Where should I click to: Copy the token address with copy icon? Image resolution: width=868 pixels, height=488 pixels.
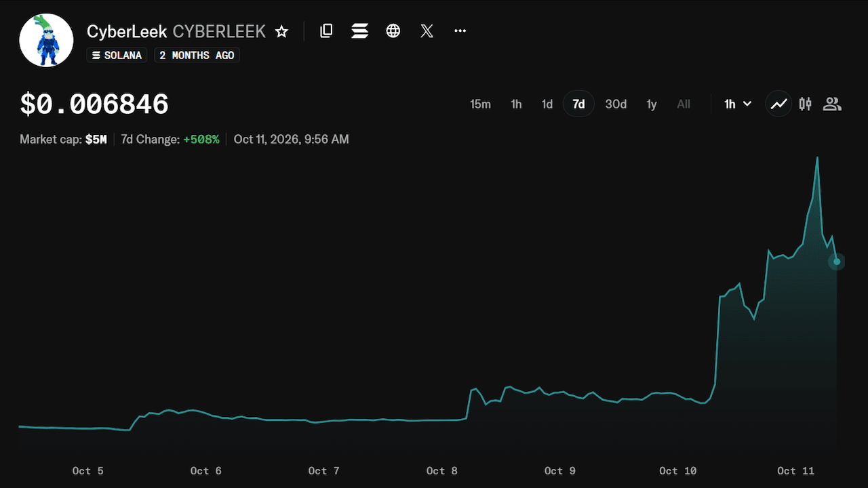tap(326, 30)
